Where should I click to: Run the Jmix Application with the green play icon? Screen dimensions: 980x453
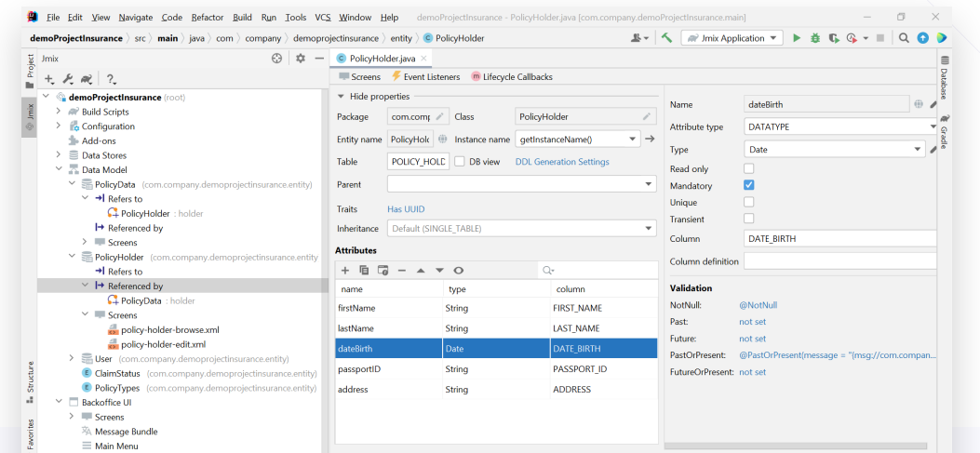[x=796, y=38]
